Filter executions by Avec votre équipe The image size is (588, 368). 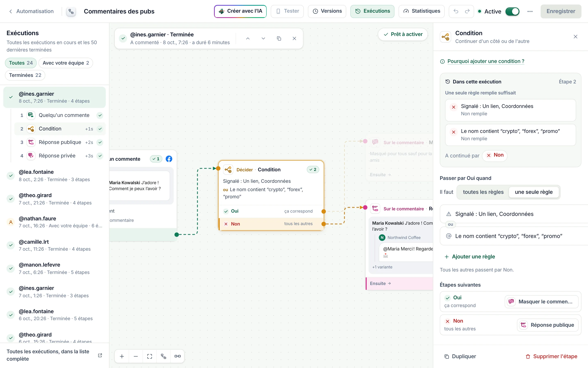[66, 63]
